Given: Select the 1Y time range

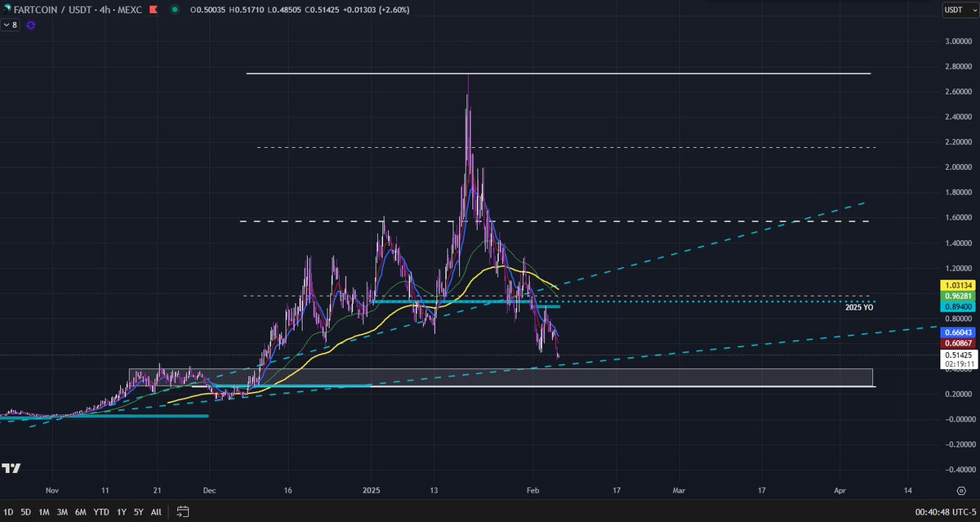Looking at the screenshot, I should tap(121, 512).
